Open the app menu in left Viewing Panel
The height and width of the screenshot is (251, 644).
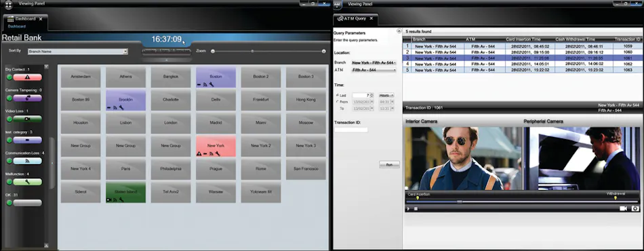tap(9, 5)
